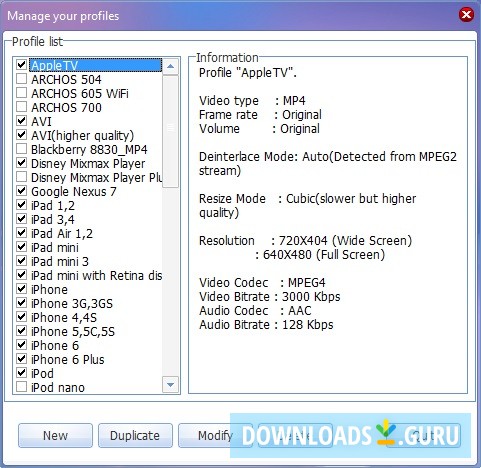This screenshot has height=468, width=481.
Task: Check the Disney Mixmax Player Plus box
Action: (x=22, y=177)
